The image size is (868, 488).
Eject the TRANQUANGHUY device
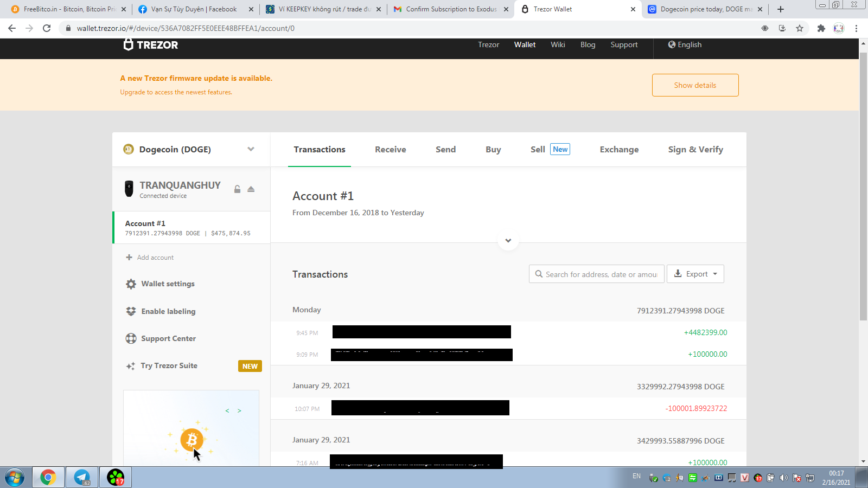[251, 189]
